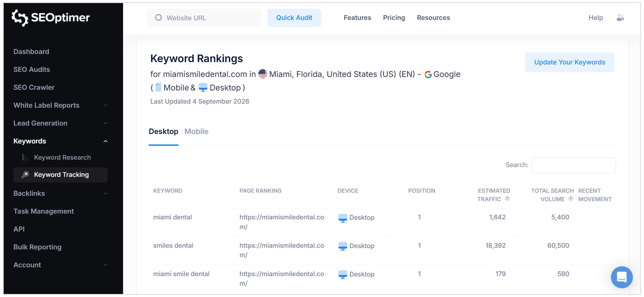Open the chat support bubble

621,277
